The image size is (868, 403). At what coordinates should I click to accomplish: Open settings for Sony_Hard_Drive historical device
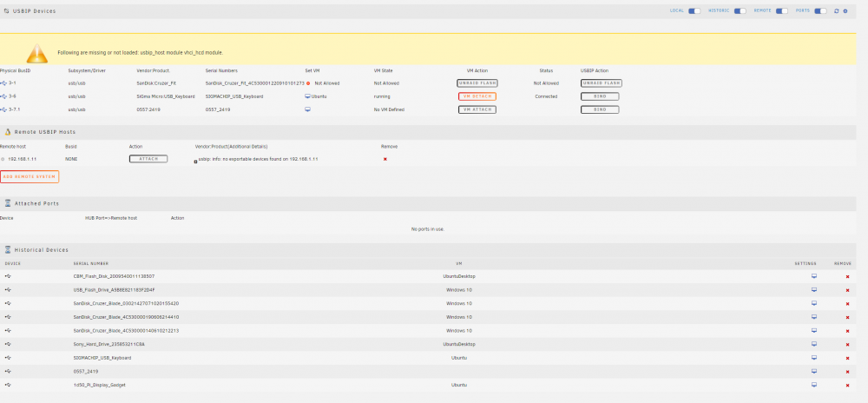(x=814, y=344)
